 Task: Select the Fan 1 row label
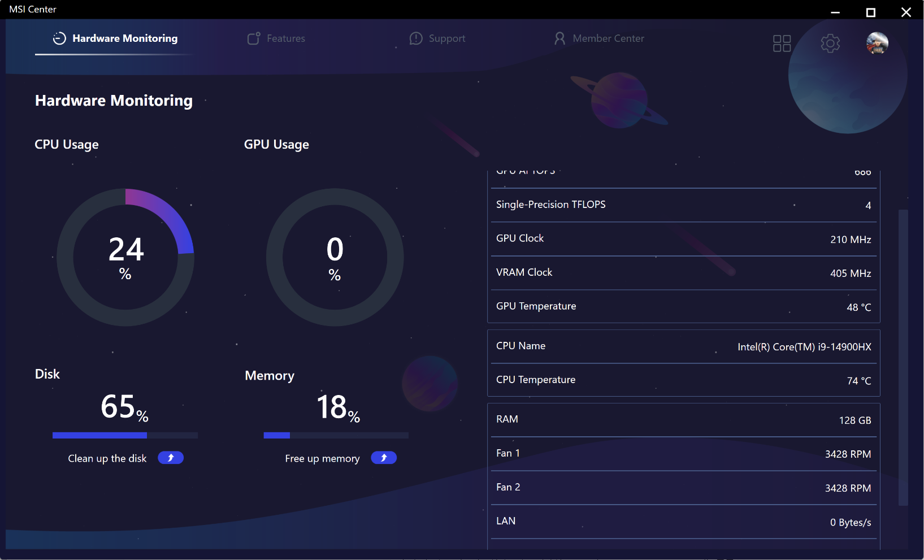[x=508, y=453]
